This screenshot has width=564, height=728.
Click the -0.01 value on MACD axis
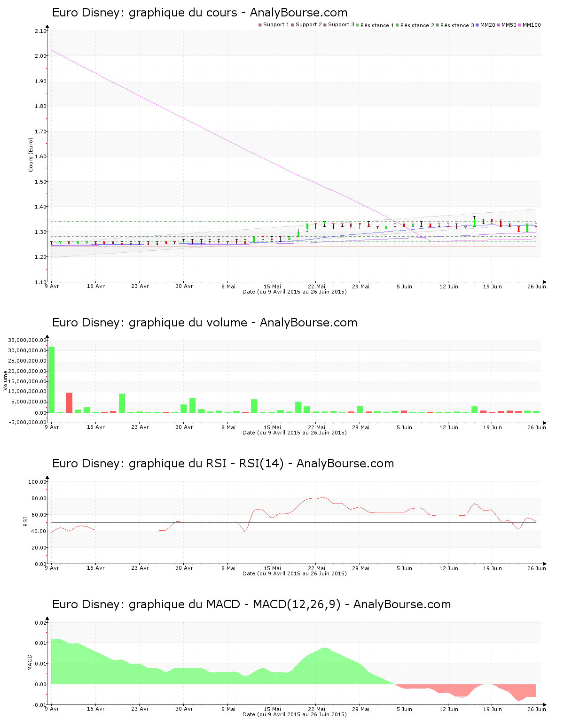[x=40, y=705]
